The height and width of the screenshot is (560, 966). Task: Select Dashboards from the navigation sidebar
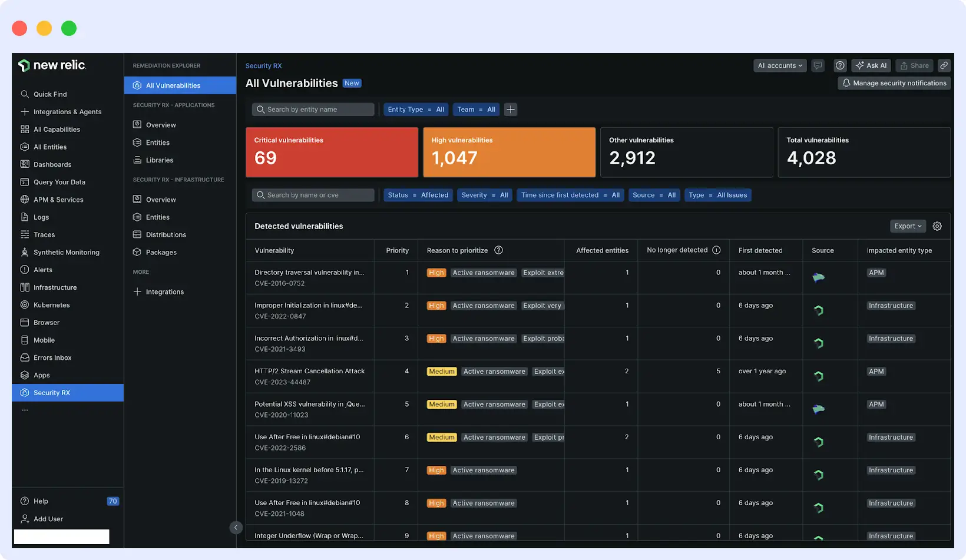pyautogui.click(x=53, y=164)
